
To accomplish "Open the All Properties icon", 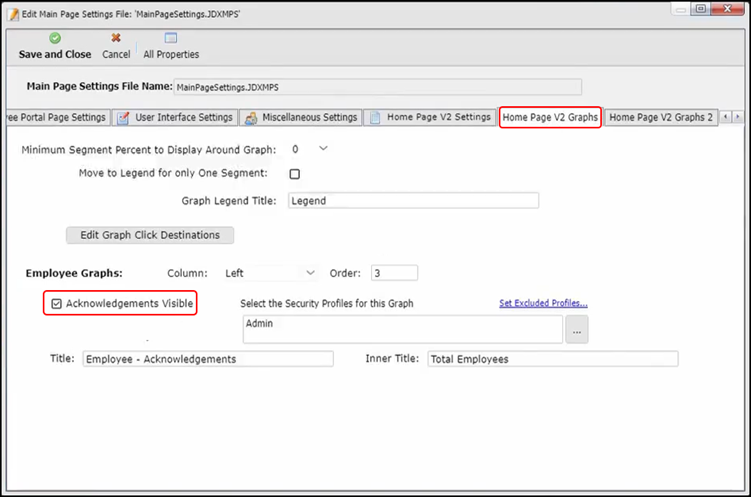I will (x=170, y=38).
